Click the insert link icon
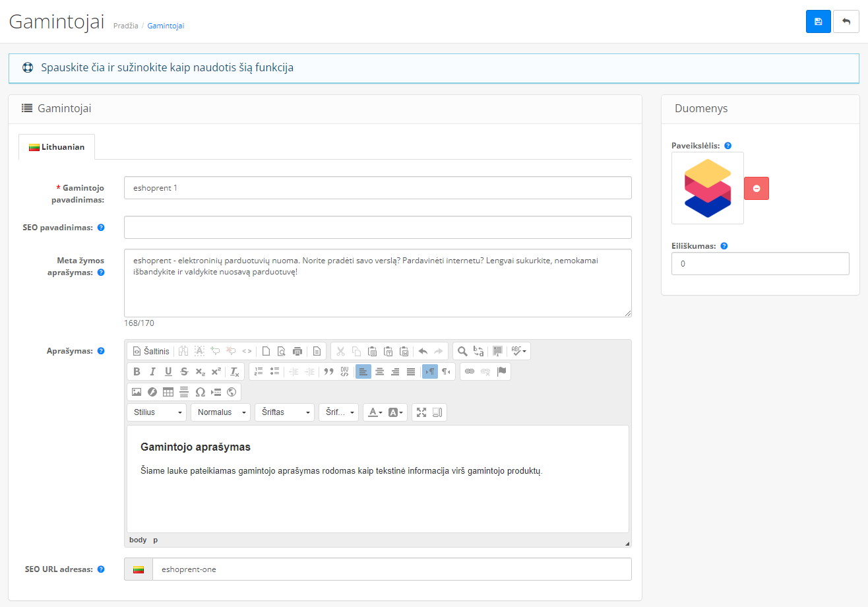The width and height of the screenshot is (868, 607). point(470,371)
